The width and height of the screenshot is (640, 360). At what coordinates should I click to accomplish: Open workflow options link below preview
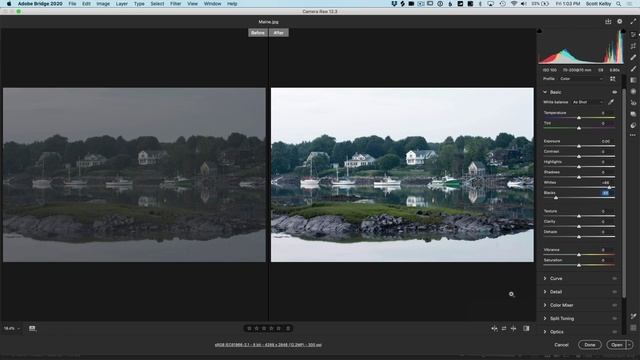pyautogui.click(x=268, y=345)
